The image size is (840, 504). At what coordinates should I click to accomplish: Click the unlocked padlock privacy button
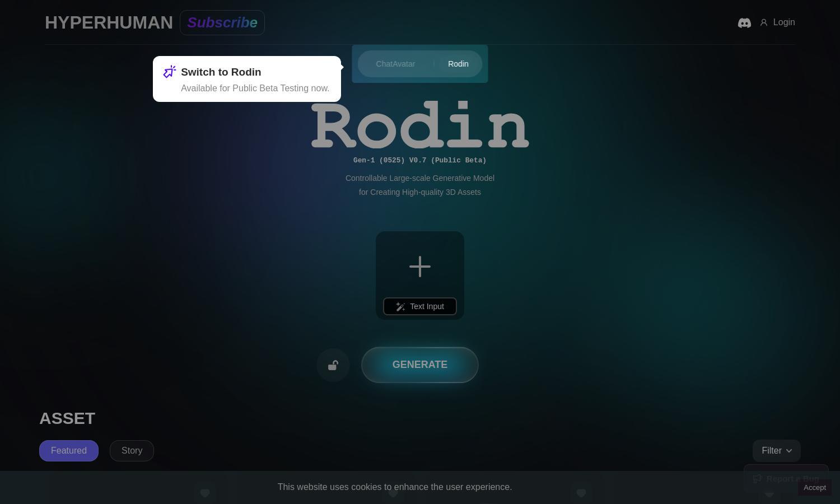point(333,365)
